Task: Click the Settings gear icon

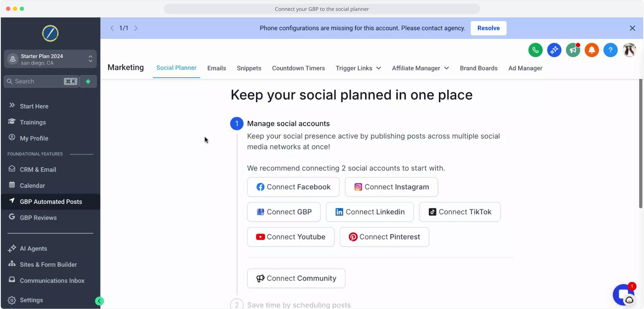Action: 12,300
